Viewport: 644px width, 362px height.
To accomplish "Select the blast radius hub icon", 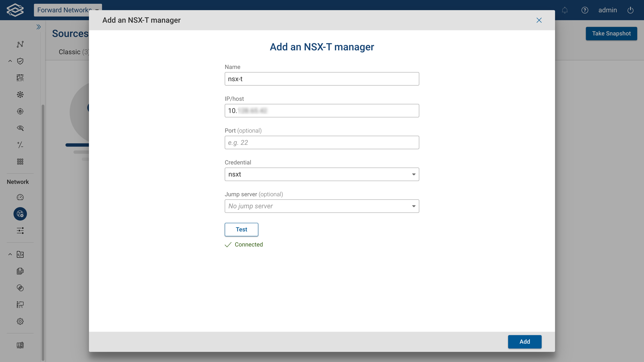I will point(20,95).
